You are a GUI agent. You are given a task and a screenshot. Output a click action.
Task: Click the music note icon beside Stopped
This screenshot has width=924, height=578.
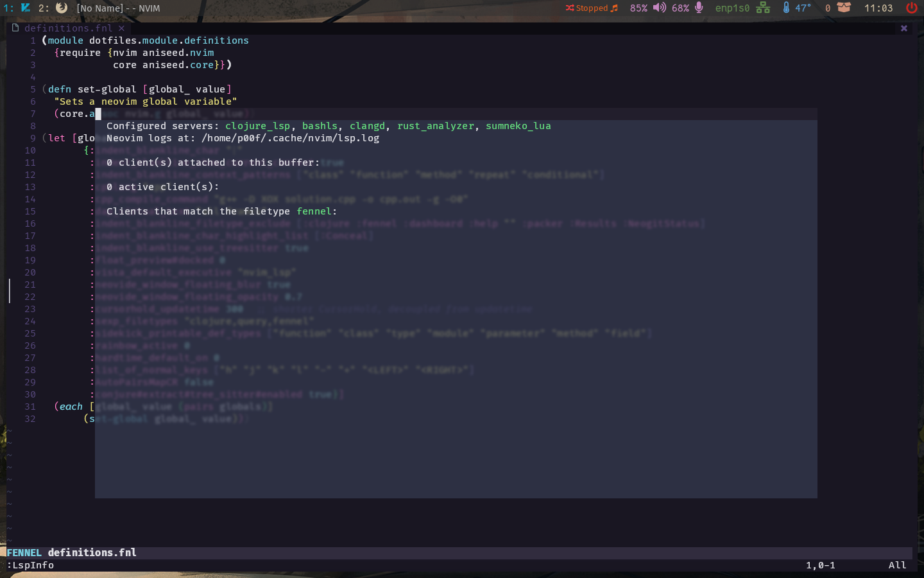[x=614, y=8]
